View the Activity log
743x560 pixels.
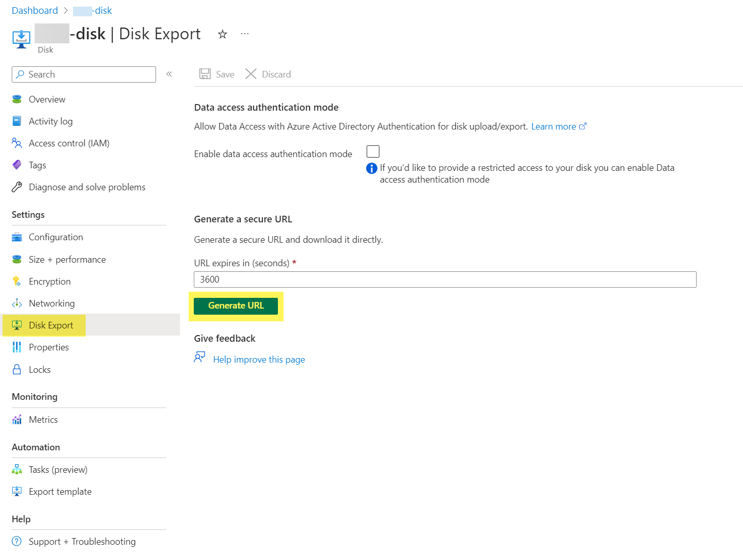pos(50,121)
